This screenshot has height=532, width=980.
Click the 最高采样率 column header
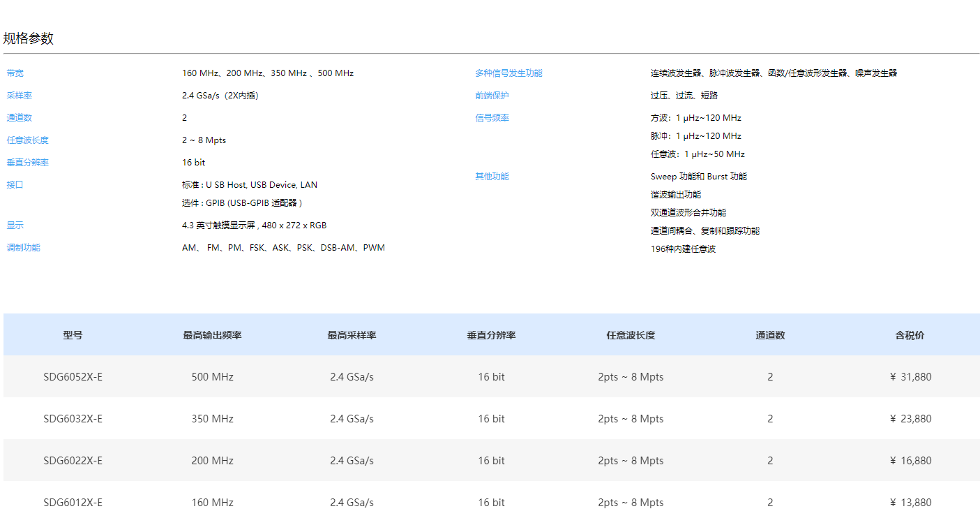(x=352, y=335)
